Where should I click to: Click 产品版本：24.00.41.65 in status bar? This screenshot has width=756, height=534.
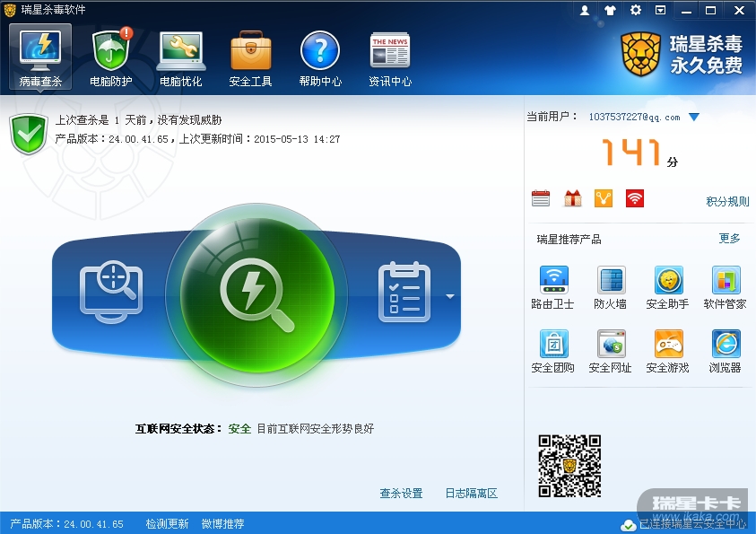point(66,524)
